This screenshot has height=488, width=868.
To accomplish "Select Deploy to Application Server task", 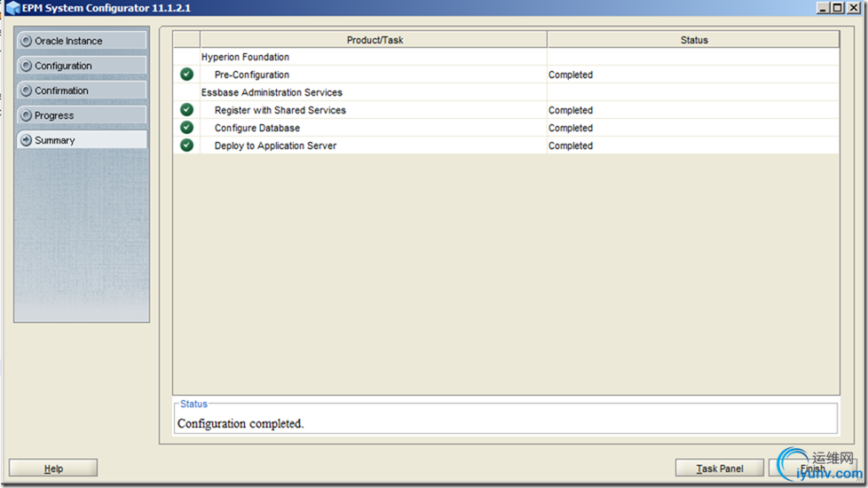I will (x=506, y=146).
